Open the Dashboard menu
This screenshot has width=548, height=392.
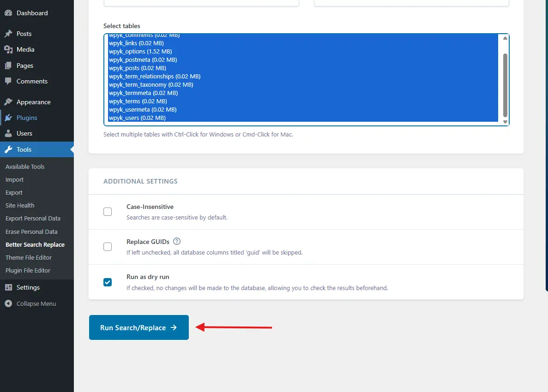[36, 13]
